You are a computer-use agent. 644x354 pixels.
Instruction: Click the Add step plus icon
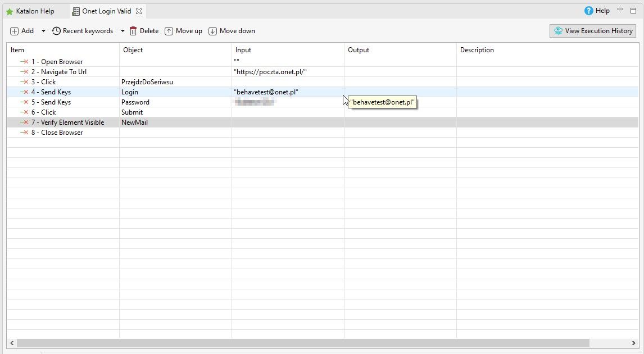(15, 31)
